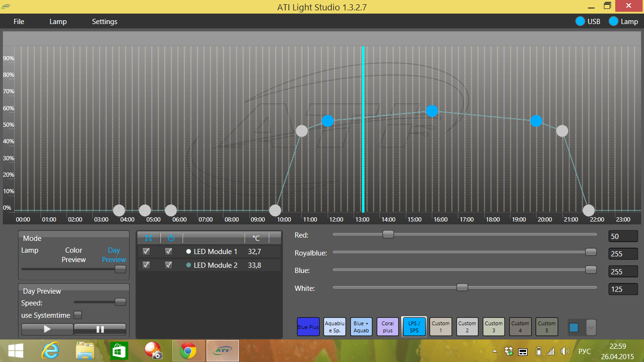The image size is (644, 362).
Task: Open the screenshot tool with camera icon
Action: [153, 351]
